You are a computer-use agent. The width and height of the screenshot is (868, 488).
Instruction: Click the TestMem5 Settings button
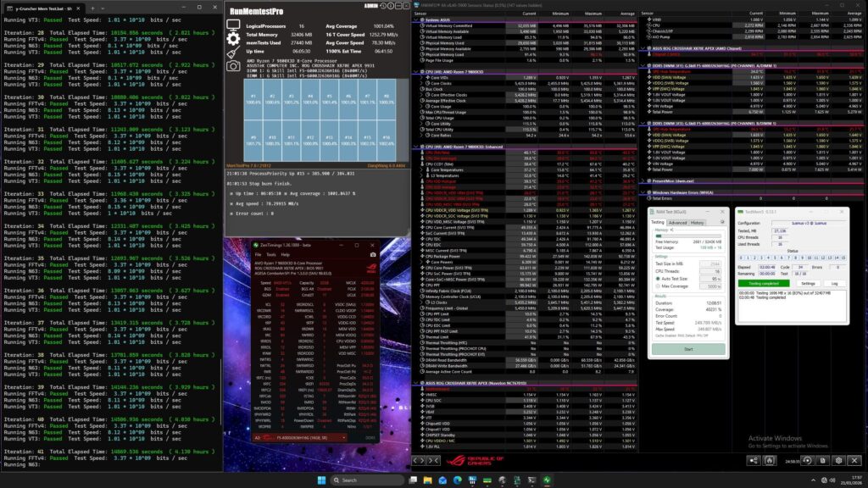click(x=808, y=283)
